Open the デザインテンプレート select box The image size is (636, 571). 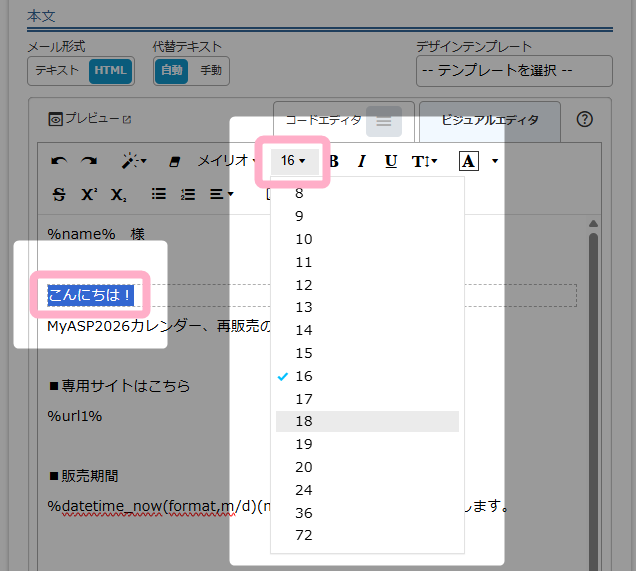pyautogui.click(x=514, y=71)
